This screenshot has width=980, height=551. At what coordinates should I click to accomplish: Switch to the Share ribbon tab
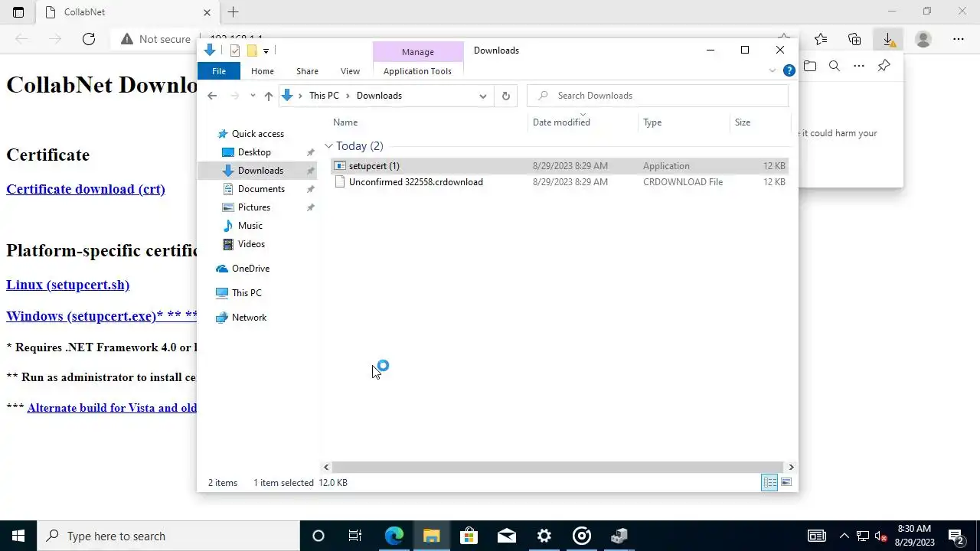(307, 71)
